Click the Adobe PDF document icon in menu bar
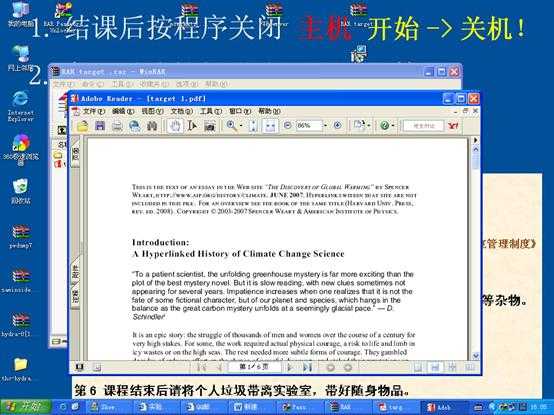 tap(75, 112)
